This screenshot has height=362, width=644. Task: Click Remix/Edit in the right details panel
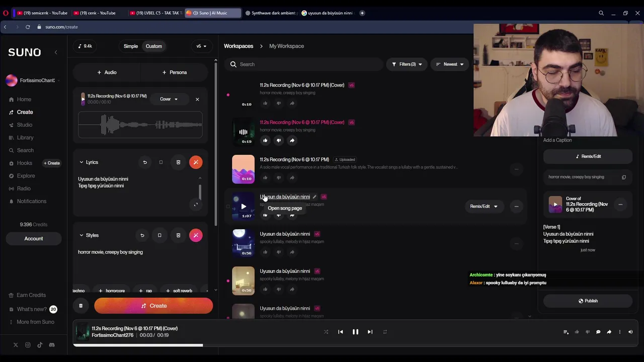pos(588,156)
